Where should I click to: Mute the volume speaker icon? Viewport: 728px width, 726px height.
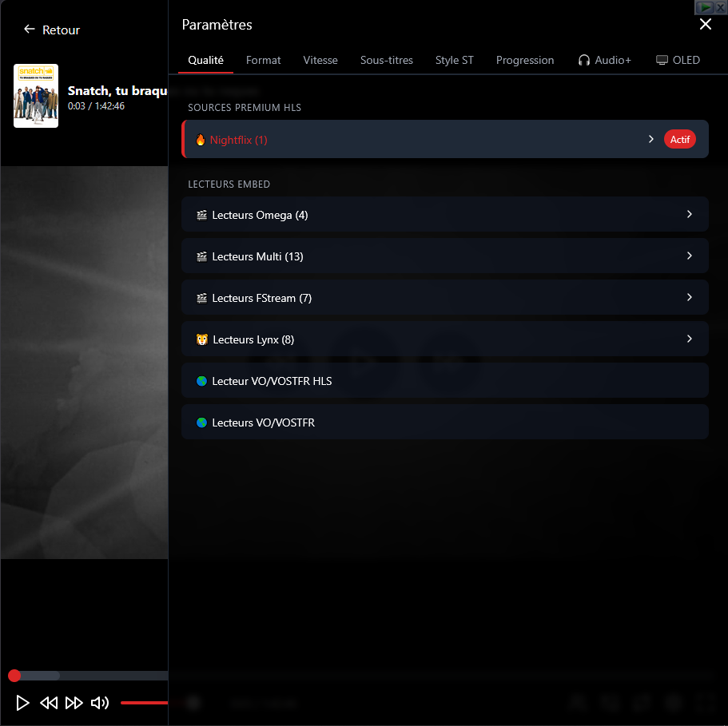point(100,702)
